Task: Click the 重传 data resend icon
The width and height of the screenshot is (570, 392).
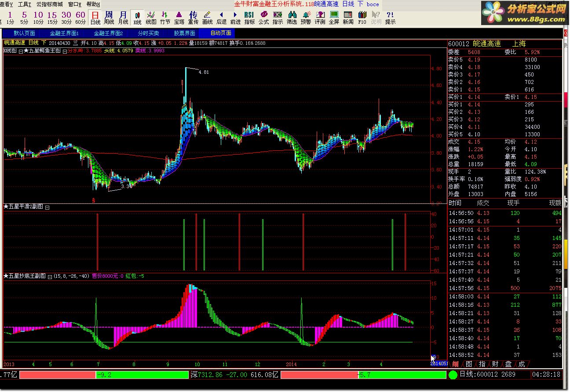Action: pyautogui.click(x=193, y=18)
